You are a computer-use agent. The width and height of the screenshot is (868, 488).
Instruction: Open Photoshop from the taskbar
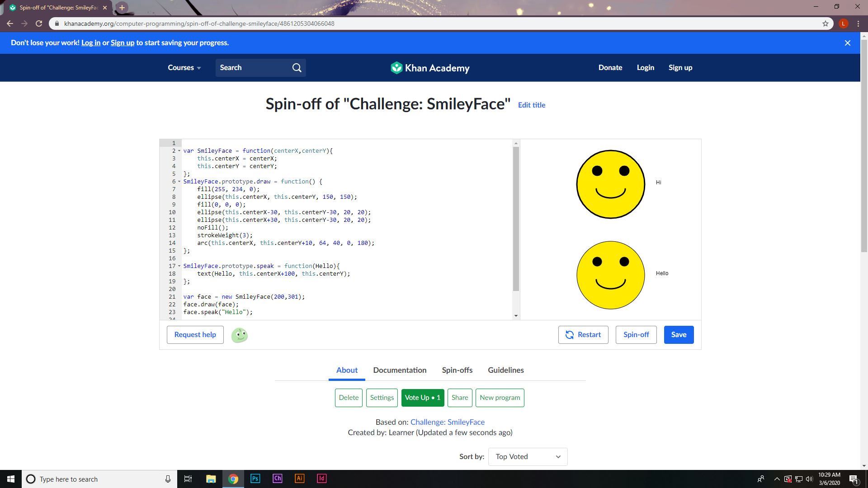coord(255,479)
